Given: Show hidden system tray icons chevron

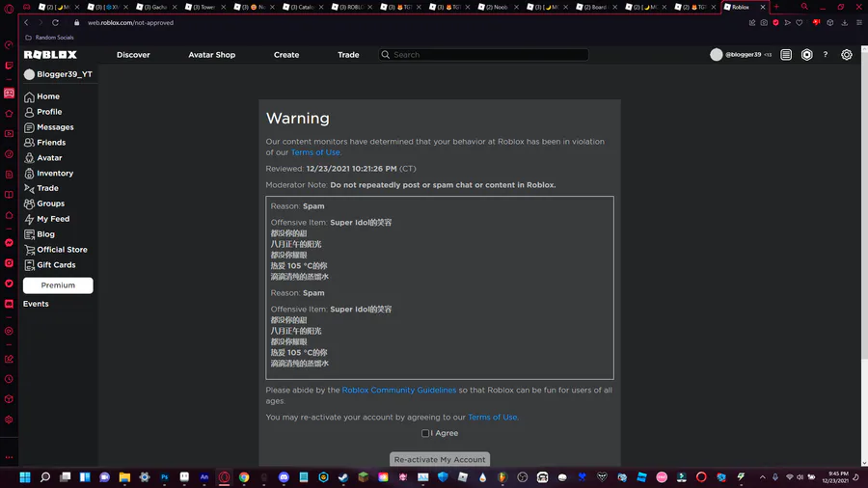Looking at the screenshot, I should (x=762, y=477).
